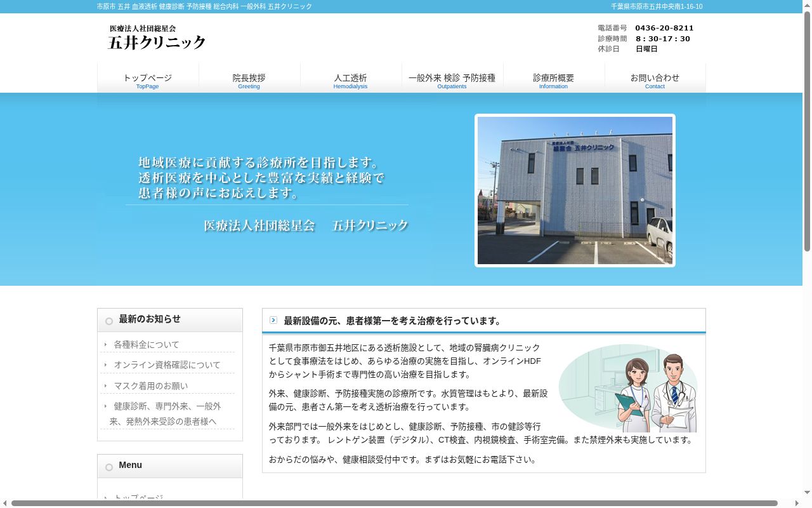The width and height of the screenshot is (812, 508).
Task: Click the circle icon beside Menu heading
Action: coord(109,467)
